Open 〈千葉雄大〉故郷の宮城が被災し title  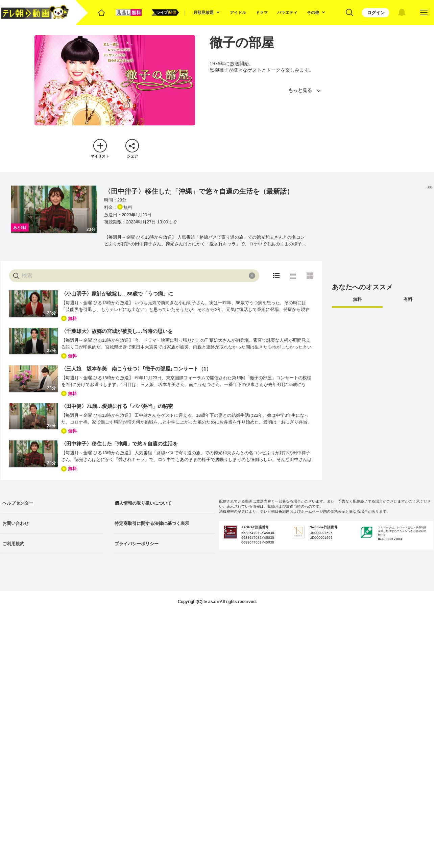117,331
